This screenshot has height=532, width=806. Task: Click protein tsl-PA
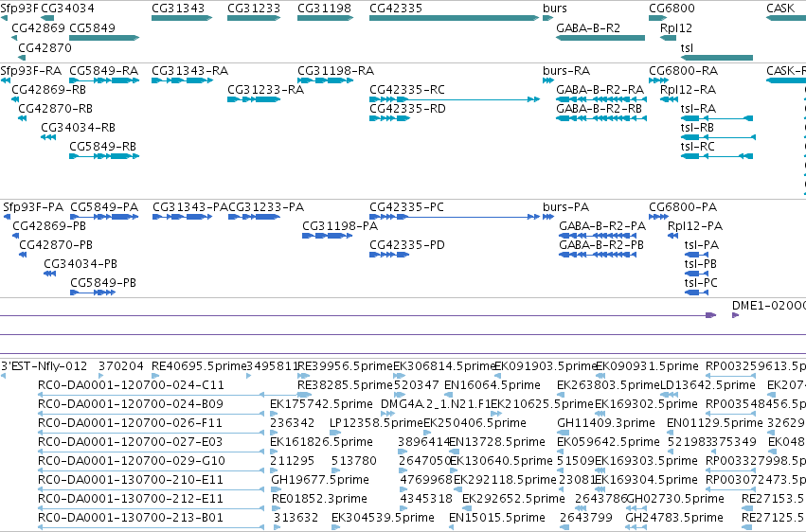(696, 255)
